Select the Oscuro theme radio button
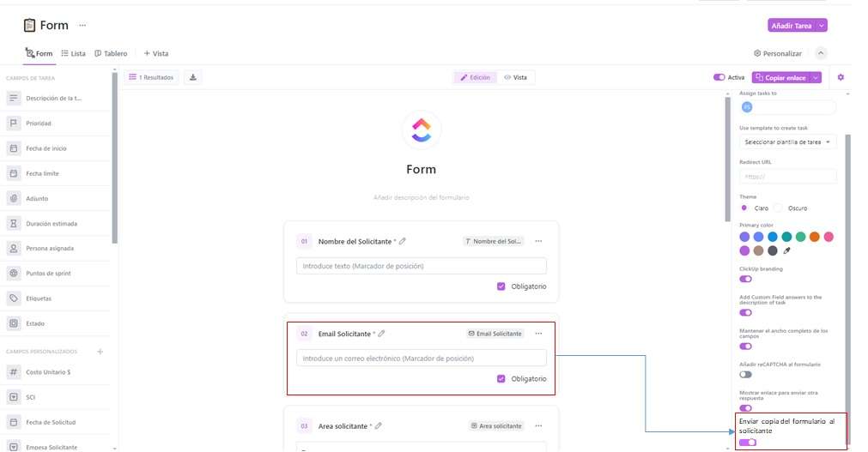Screen dimensions: 868x452 coord(779,208)
